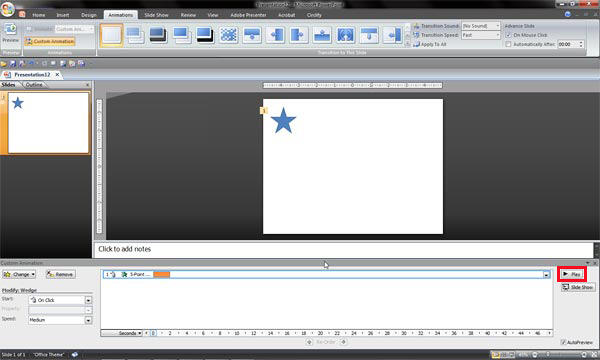The height and width of the screenshot is (360, 600).
Task: Click the Automatically After time stepper
Action: coord(581,44)
